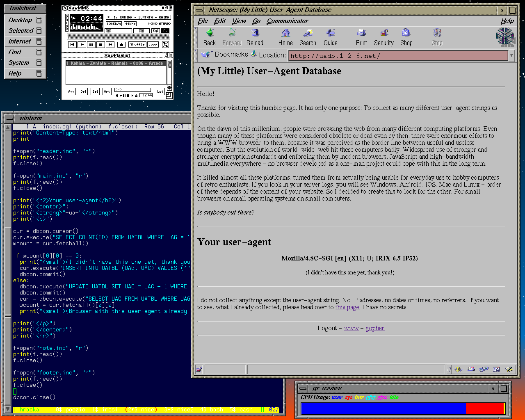Toggle the Loop button in XawMMS
The image size is (525, 420).
[x=153, y=44]
